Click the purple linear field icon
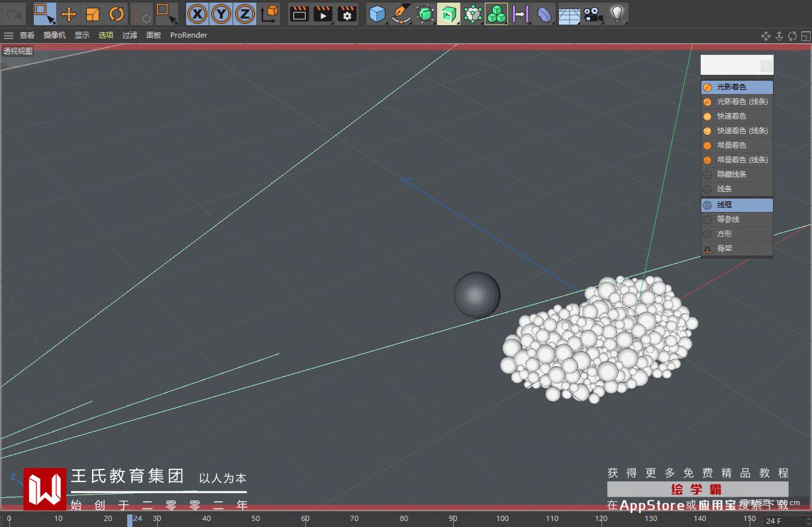This screenshot has width=812, height=527. coord(521,14)
